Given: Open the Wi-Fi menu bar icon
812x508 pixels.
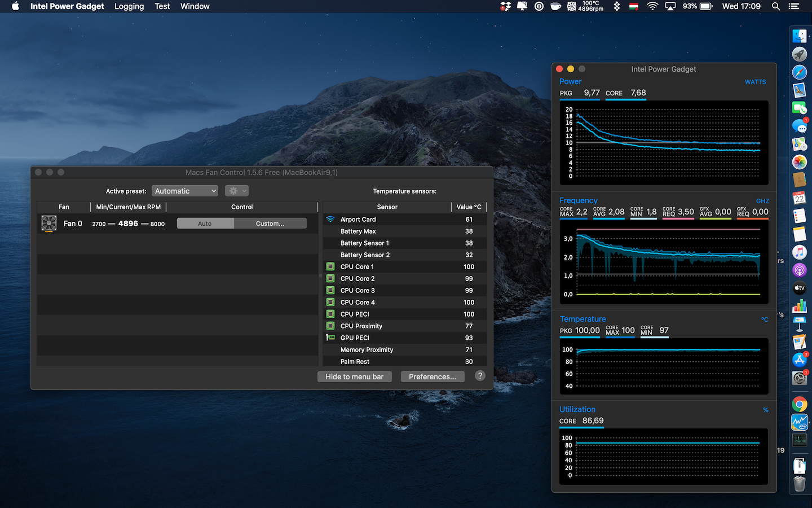Looking at the screenshot, I should pos(652,6).
